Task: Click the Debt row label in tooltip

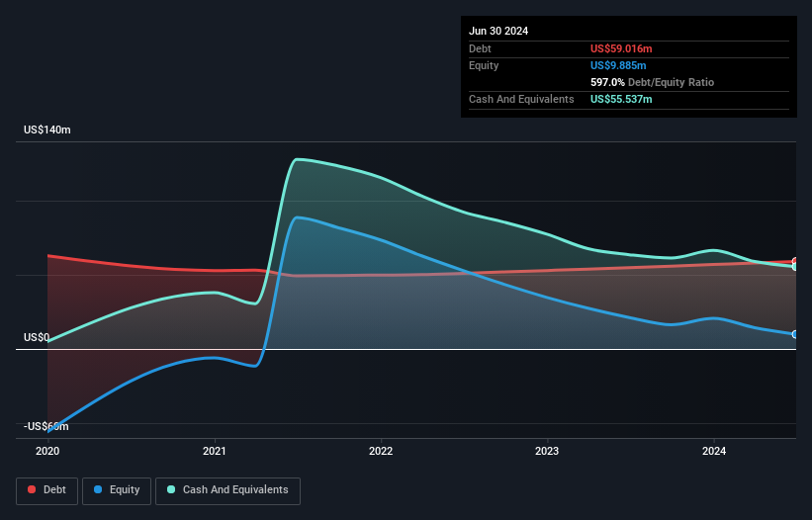Action: pyautogui.click(x=480, y=48)
